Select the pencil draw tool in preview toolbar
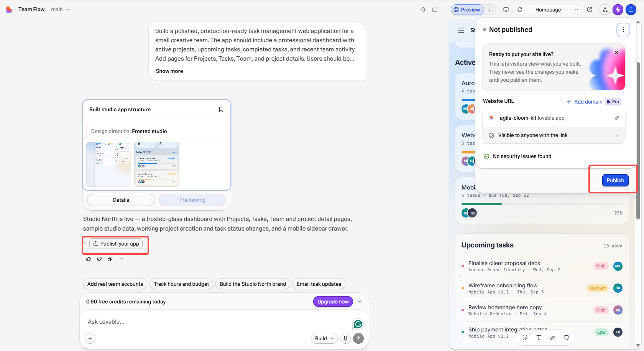 coord(552,338)
